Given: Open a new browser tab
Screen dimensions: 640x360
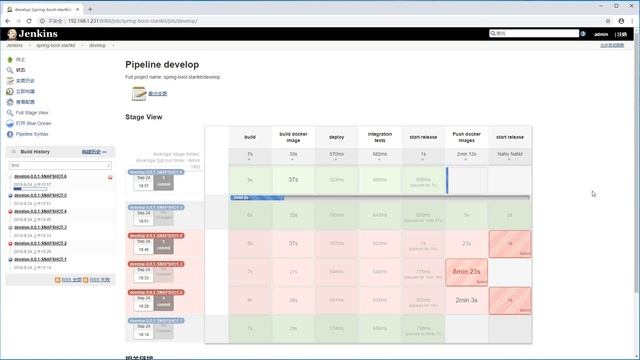Looking at the screenshot, I should (90, 9).
